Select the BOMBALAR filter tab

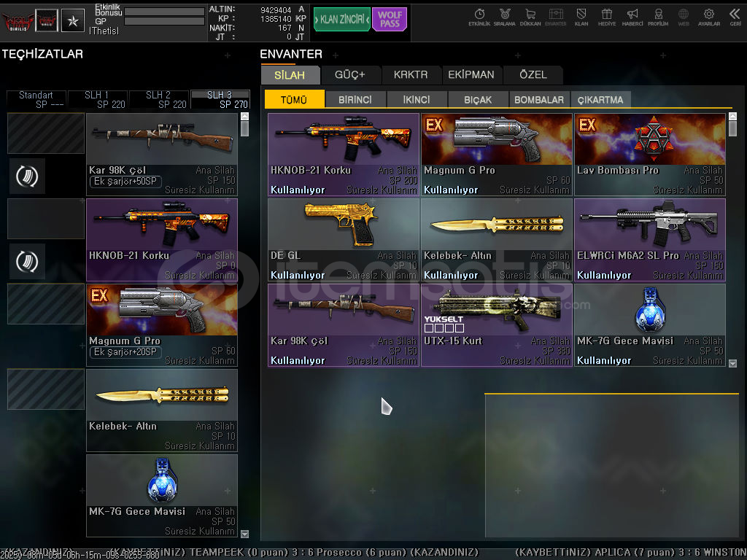pos(539,99)
